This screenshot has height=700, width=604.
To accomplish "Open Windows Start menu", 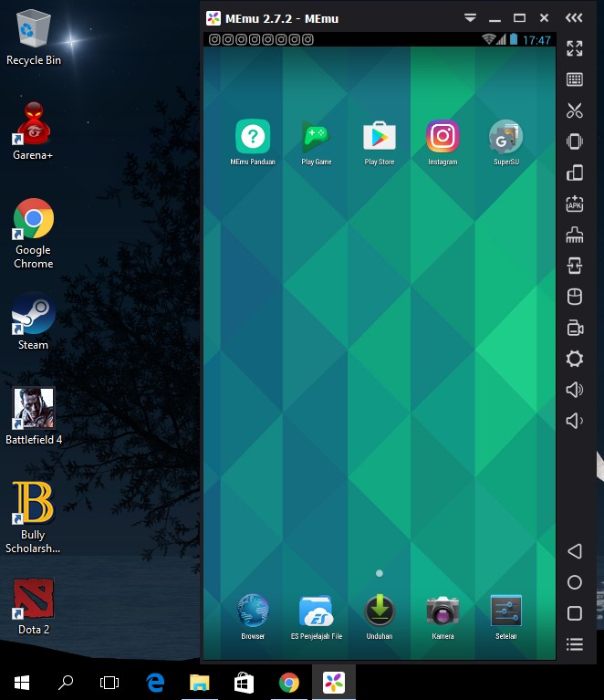I will coord(22,683).
